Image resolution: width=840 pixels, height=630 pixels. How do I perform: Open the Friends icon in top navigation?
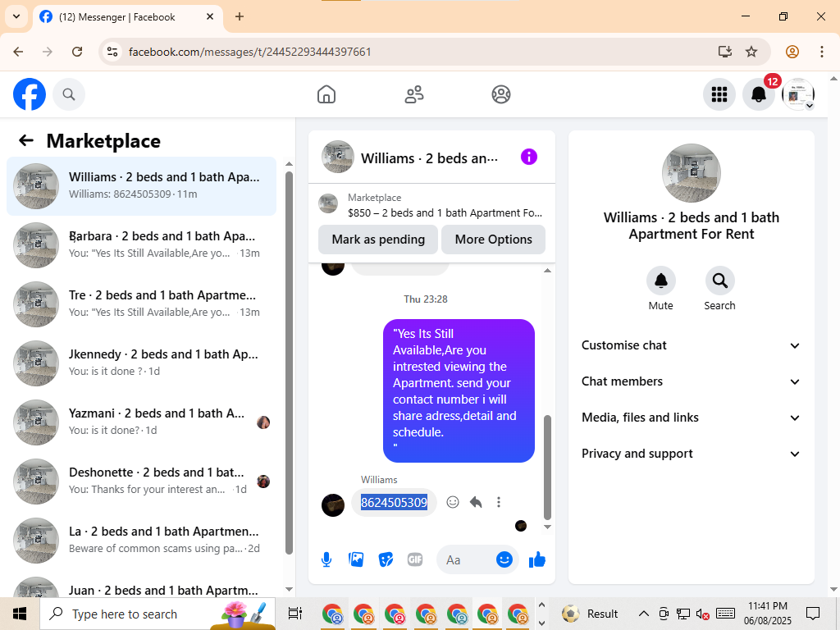(x=413, y=94)
